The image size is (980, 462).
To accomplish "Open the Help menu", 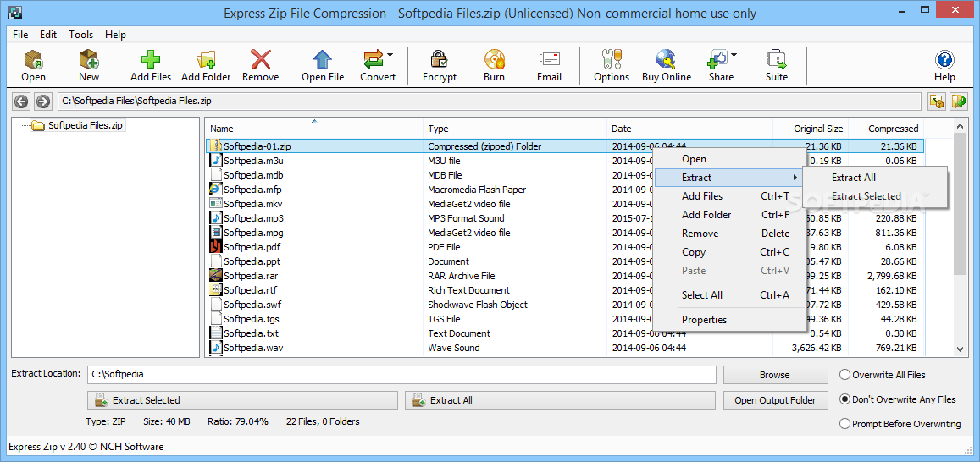I will [115, 35].
